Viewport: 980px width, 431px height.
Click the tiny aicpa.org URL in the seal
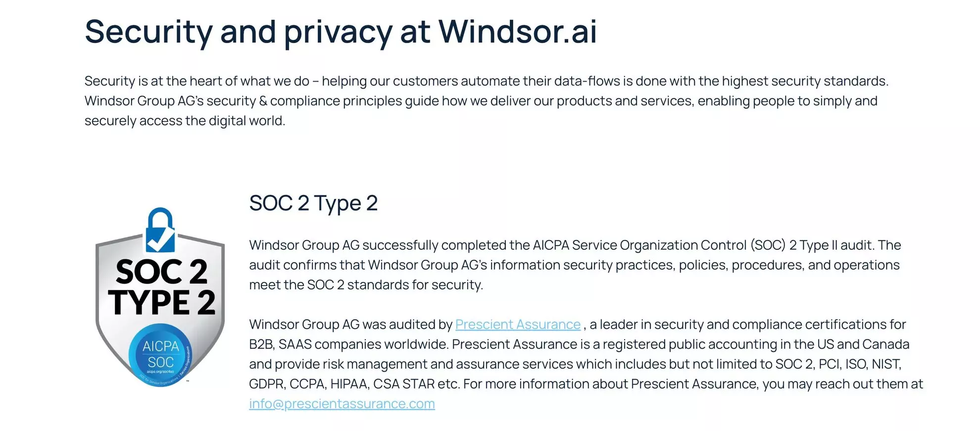click(x=160, y=372)
